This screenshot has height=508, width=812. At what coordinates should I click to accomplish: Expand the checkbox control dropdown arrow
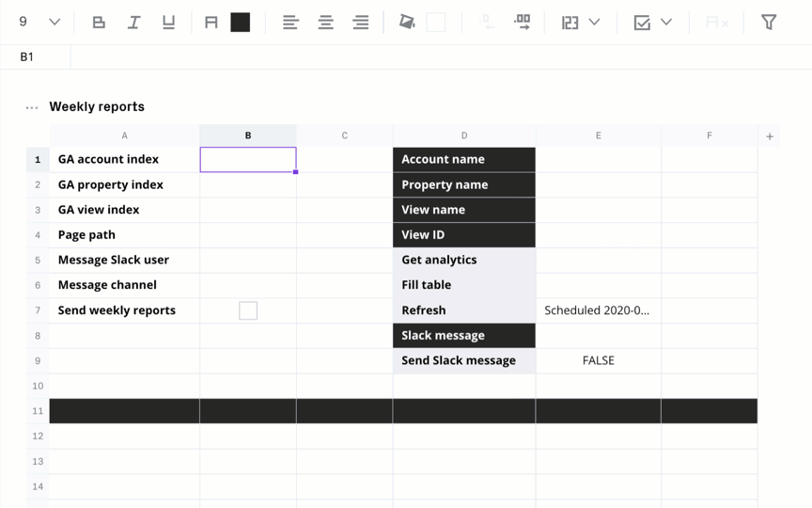[666, 22]
